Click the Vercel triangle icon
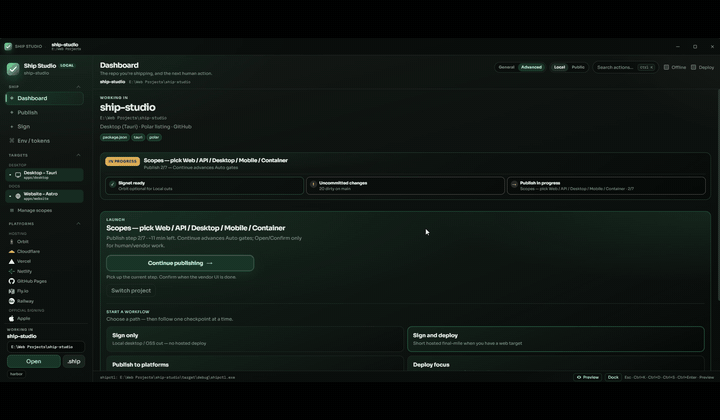 (x=11, y=261)
